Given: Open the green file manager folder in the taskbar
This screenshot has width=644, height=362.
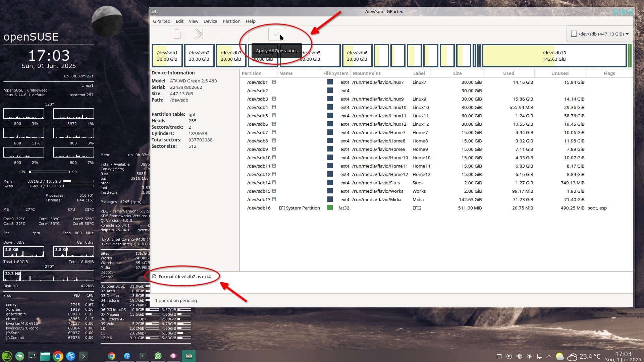Looking at the screenshot, I should (45, 356).
